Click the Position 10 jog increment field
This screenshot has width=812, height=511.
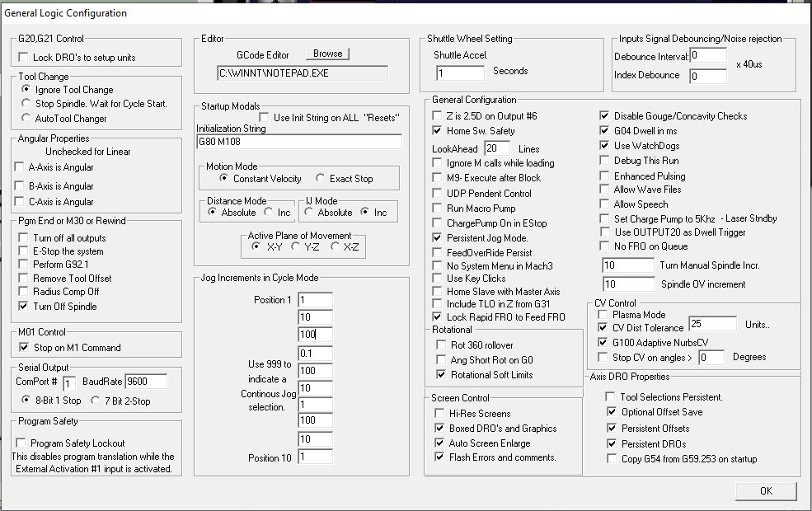(316, 457)
